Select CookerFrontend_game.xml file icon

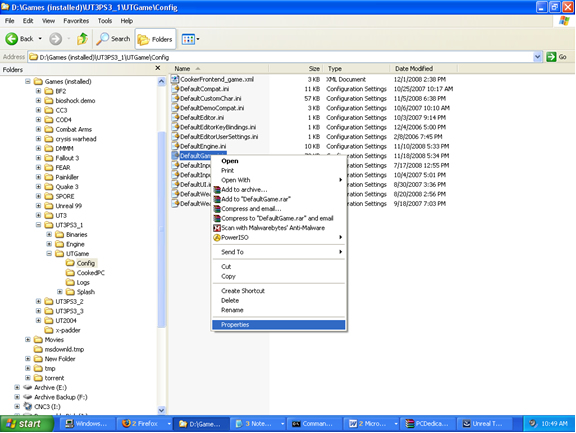tap(175, 79)
